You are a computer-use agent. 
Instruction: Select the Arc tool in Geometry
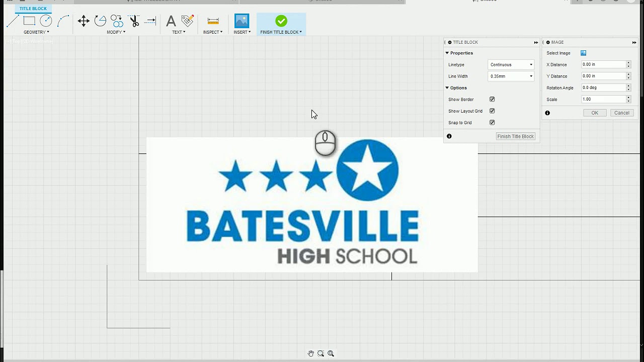click(63, 21)
